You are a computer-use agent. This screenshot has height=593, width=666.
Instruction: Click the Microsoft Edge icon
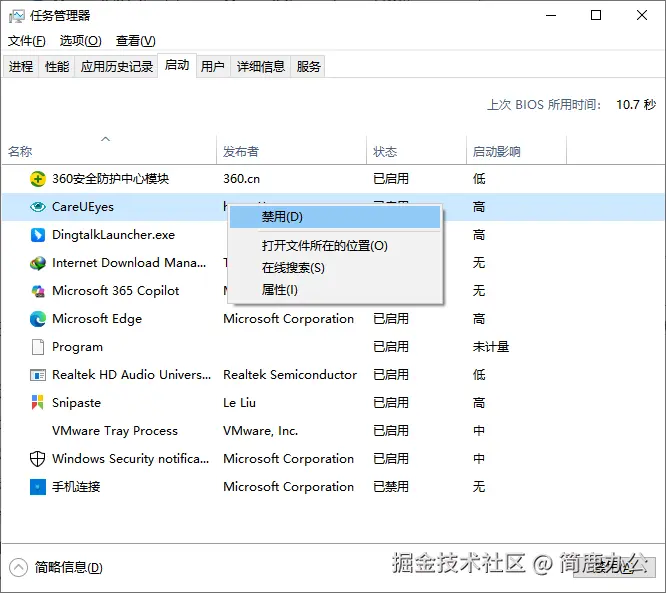(x=38, y=319)
